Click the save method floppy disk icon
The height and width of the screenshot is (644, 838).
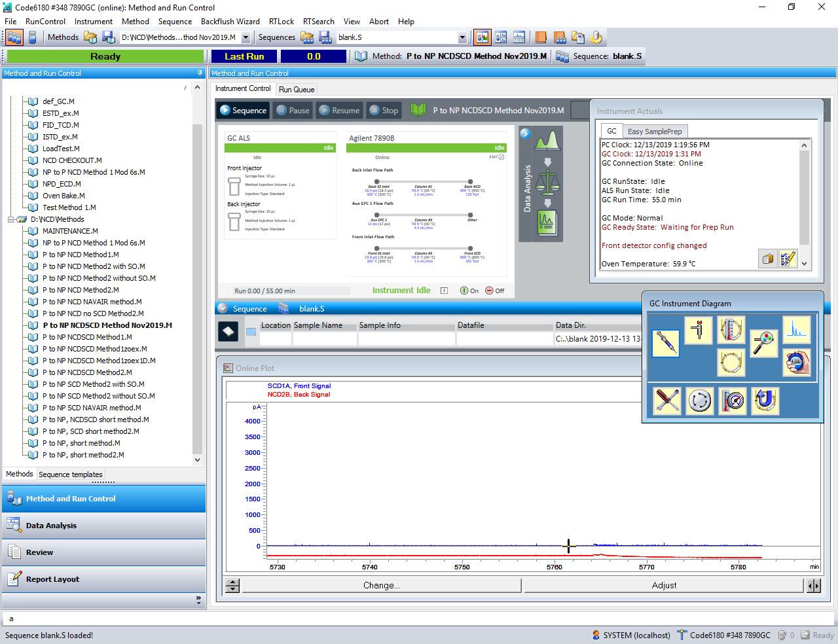pos(109,37)
